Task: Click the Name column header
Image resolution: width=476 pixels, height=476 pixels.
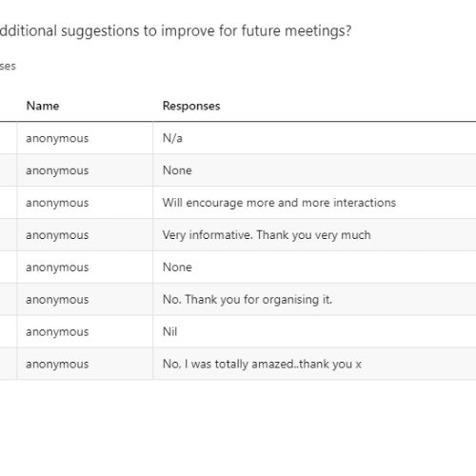Action: click(43, 106)
